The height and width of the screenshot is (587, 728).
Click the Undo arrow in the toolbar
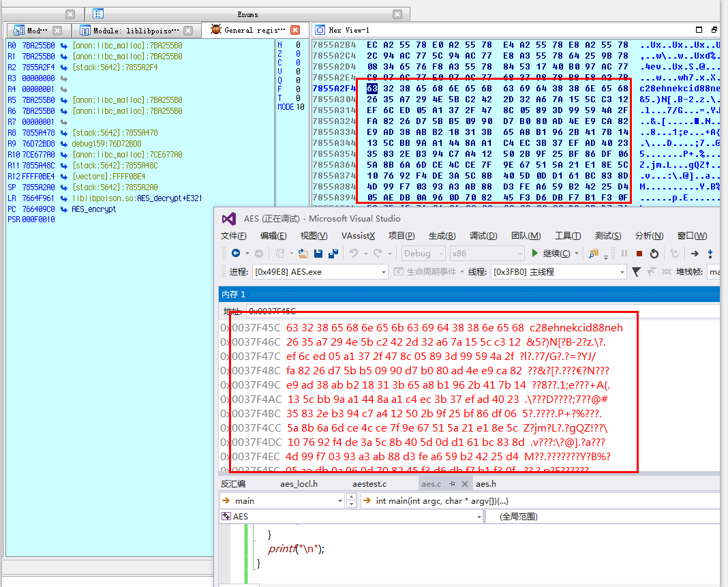354,254
